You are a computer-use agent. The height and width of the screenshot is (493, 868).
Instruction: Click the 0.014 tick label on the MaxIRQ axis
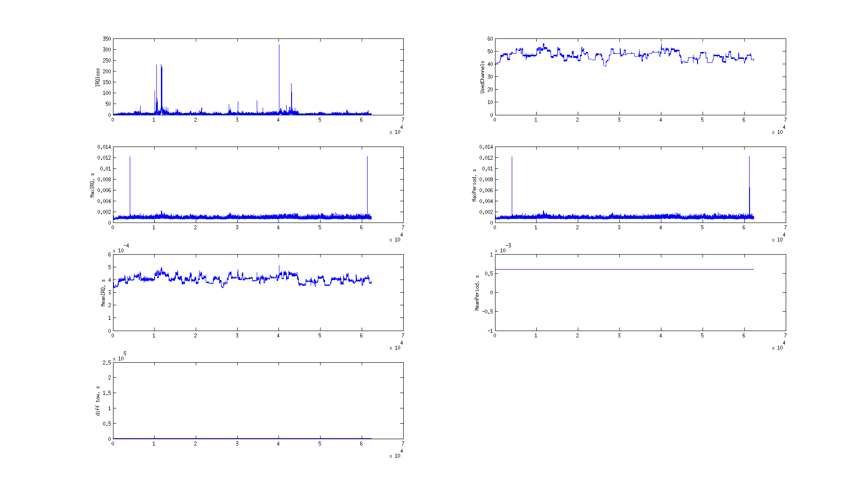pos(104,147)
